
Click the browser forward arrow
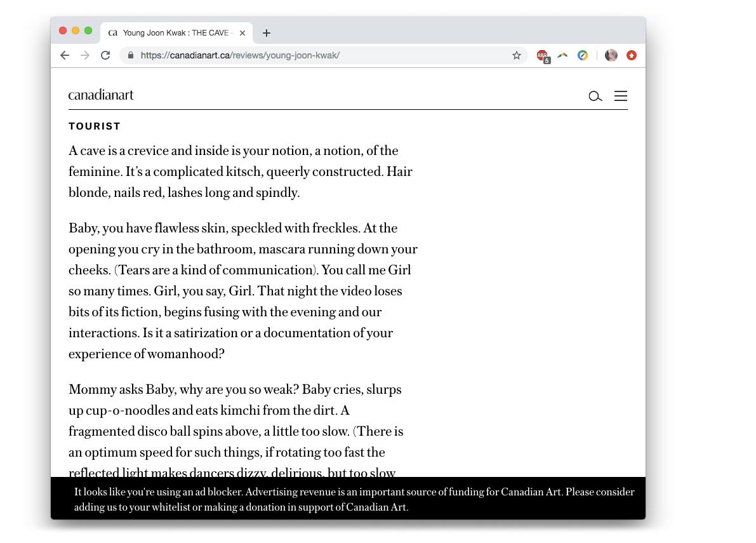(x=85, y=55)
